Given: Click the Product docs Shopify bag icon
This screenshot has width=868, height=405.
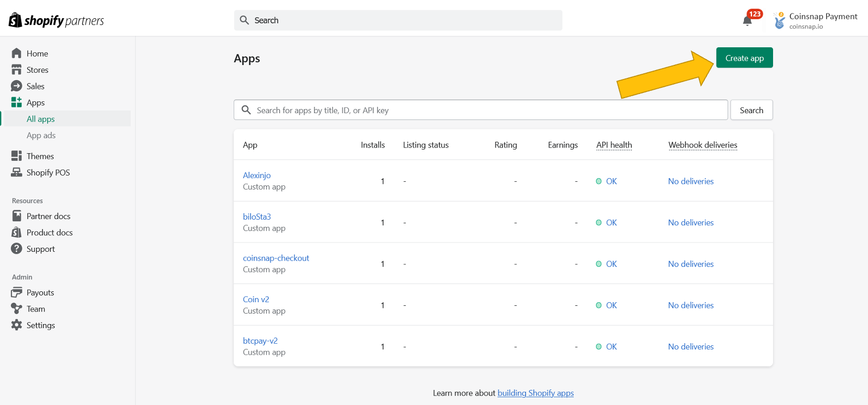Looking at the screenshot, I should click(x=17, y=232).
